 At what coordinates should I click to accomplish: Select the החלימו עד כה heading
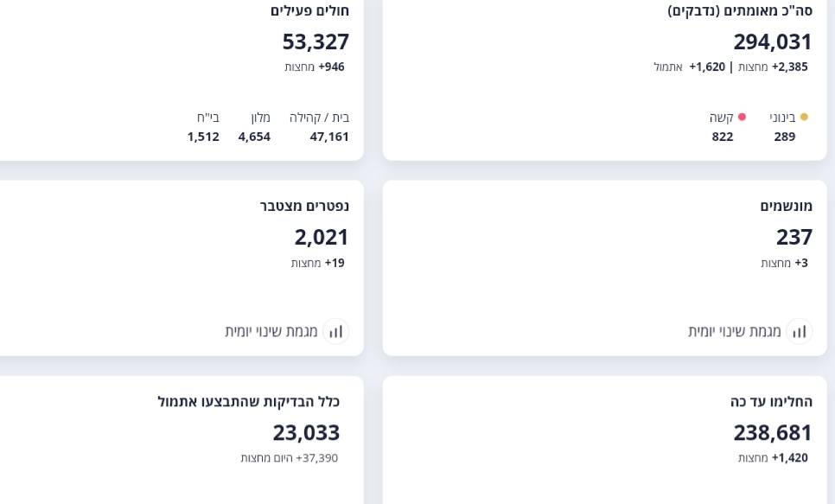click(x=771, y=401)
